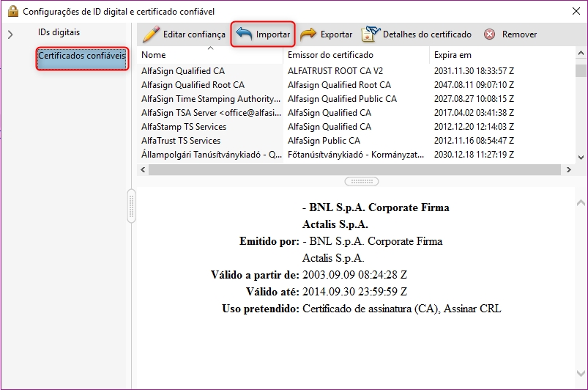Viewport: 588px width, 390px height.
Task: Expand the IDs digitais tree node
Action: pos(10,34)
